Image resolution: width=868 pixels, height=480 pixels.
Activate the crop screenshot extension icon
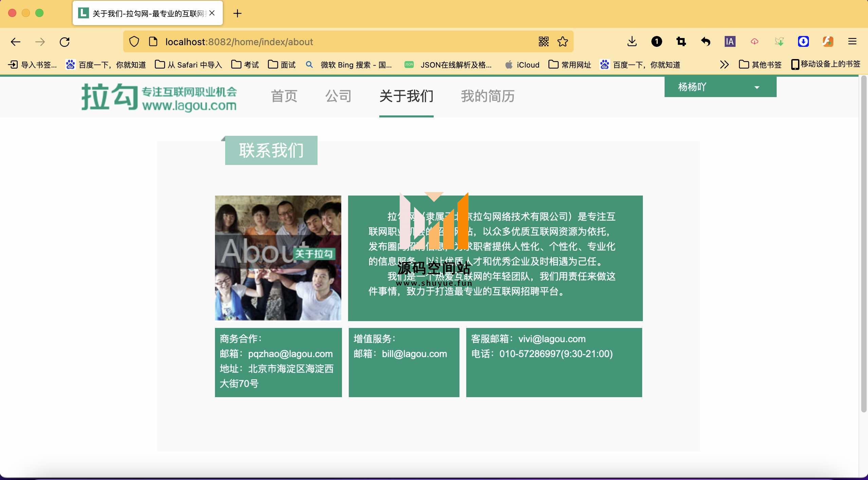click(x=681, y=42)
